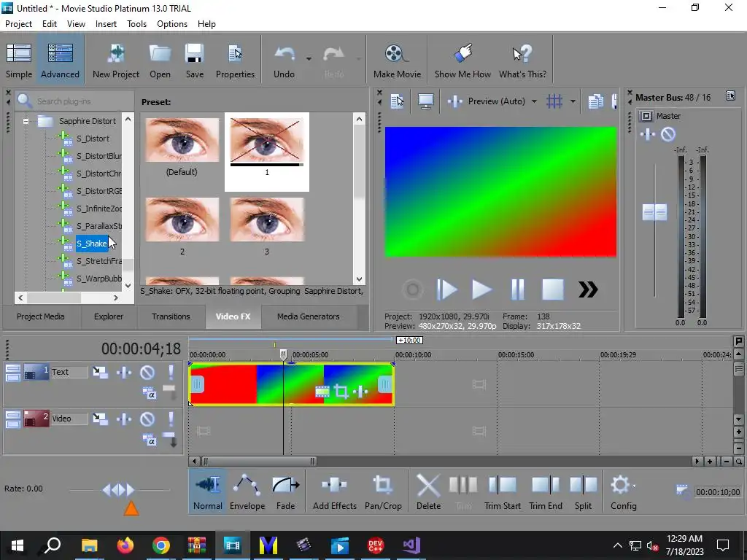Pause the preview playback
The height and width of the screenshot is (560, 747).
tap(517, 289)
